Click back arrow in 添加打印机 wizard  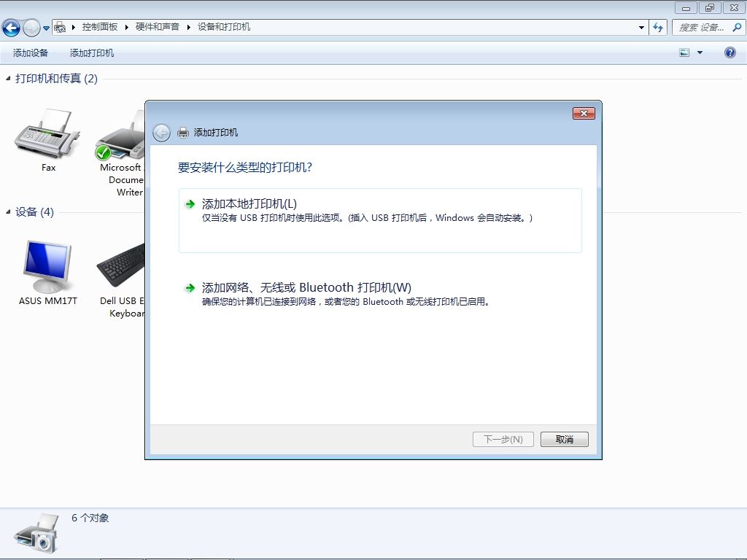pyautogui.click(x=161, y=133)
